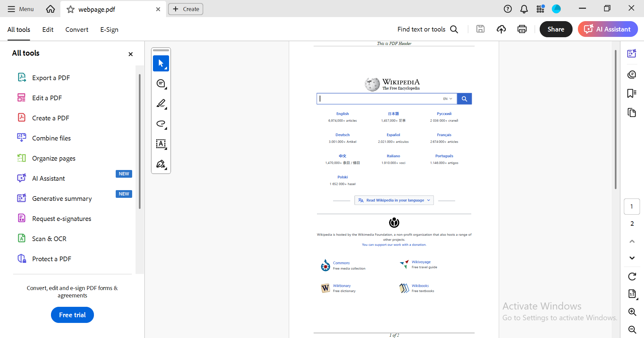
Task: Open the notifications bell
Action: 524,9
